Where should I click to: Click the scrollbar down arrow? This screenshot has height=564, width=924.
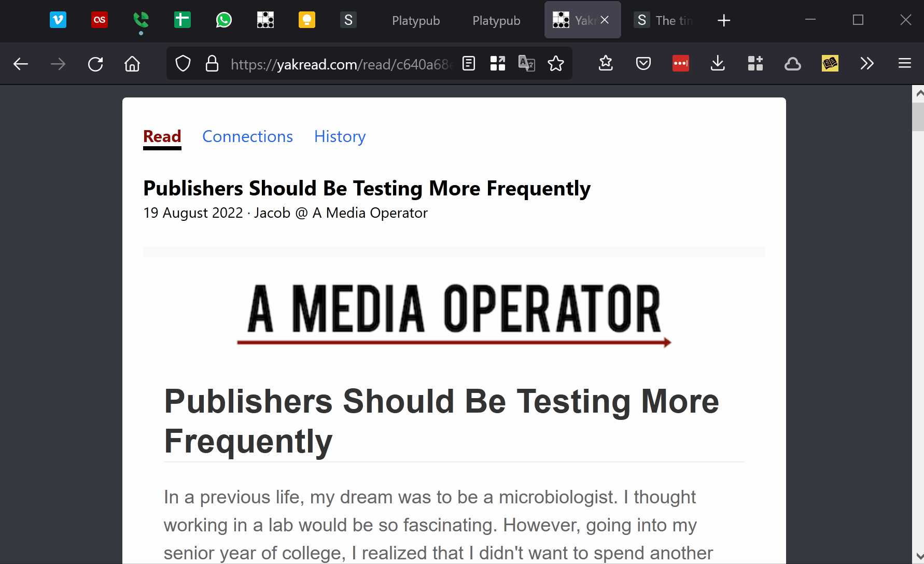point(918,556)
